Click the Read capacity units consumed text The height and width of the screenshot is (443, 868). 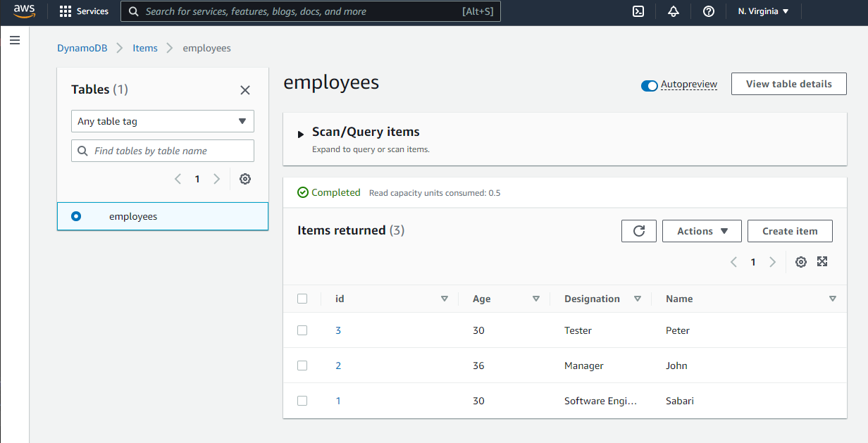(x=435, y=193)
